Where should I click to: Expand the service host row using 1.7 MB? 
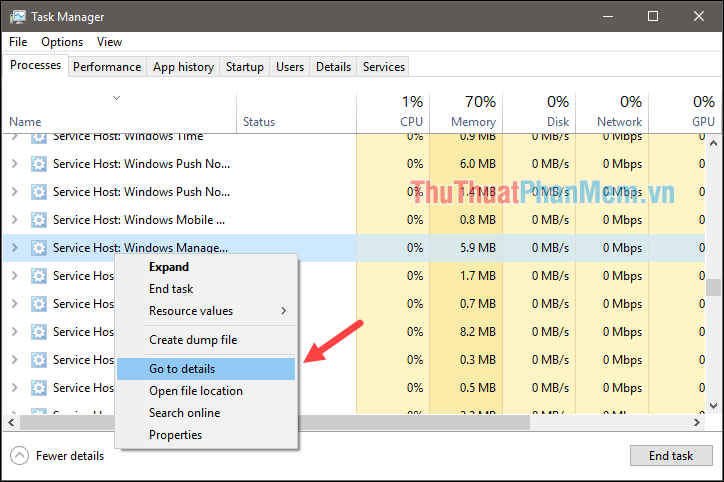[x=15, y=276]
